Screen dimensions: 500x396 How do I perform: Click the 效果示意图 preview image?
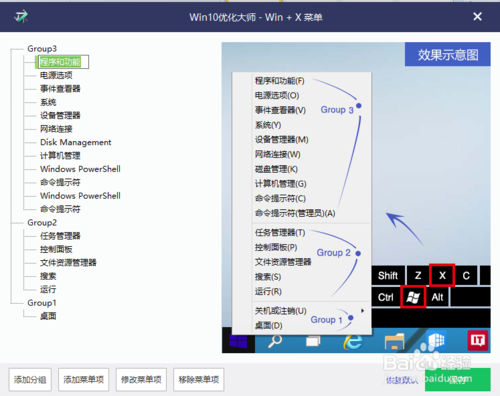(356, 197)
